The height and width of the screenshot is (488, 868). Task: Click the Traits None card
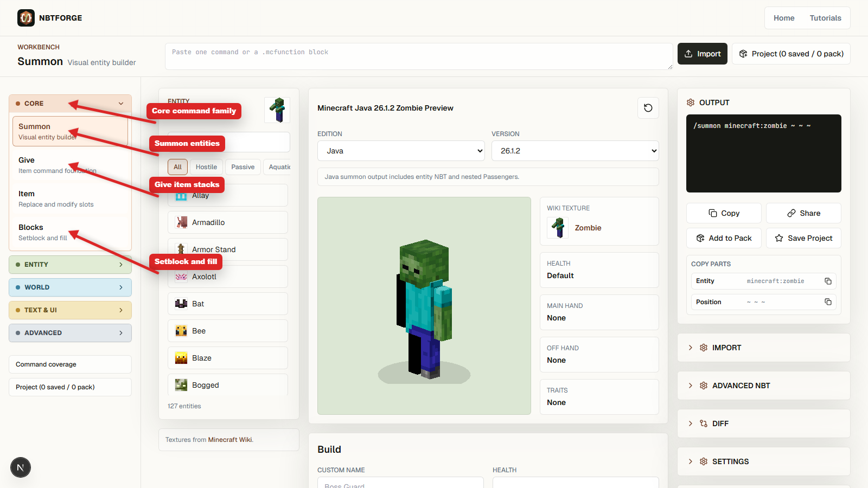click(599, 397)
